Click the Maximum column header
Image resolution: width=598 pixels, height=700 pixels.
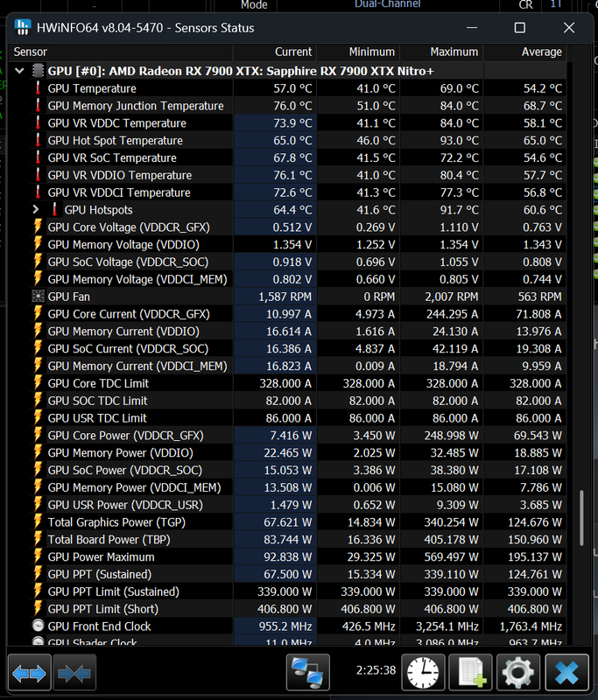coord(441,52)
